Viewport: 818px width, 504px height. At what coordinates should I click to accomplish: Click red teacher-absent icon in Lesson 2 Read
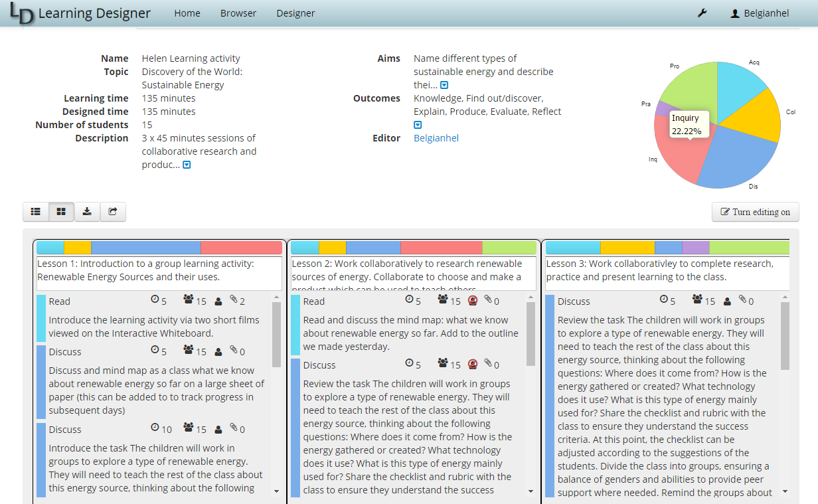point(473,301)
